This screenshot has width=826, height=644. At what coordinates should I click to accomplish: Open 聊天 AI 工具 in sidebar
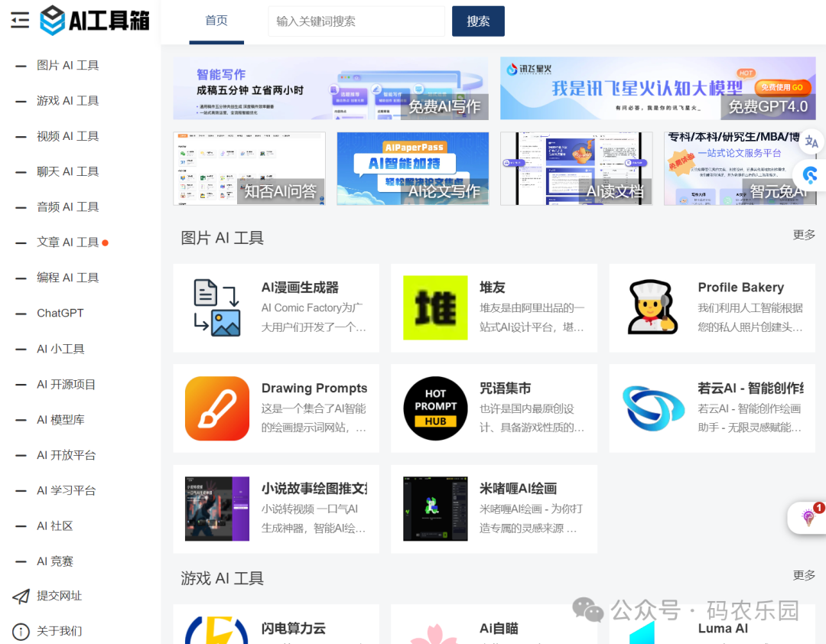coord(67,172)
